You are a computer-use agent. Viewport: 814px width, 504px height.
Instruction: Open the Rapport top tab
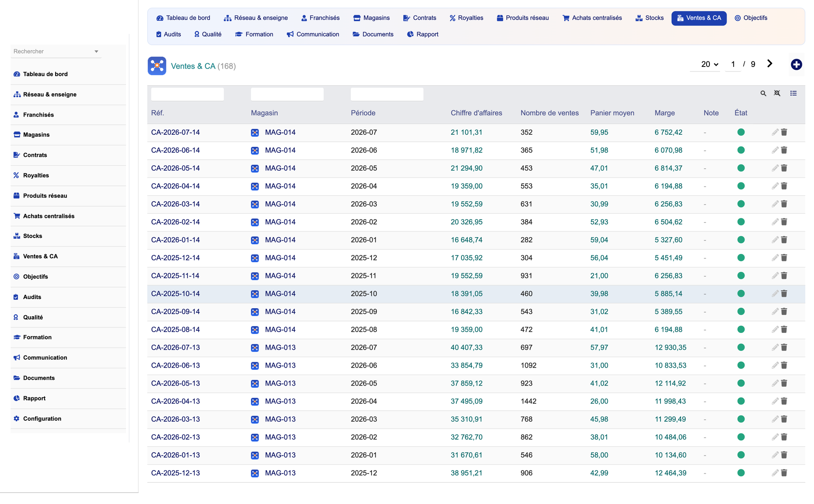pos(422,34)
